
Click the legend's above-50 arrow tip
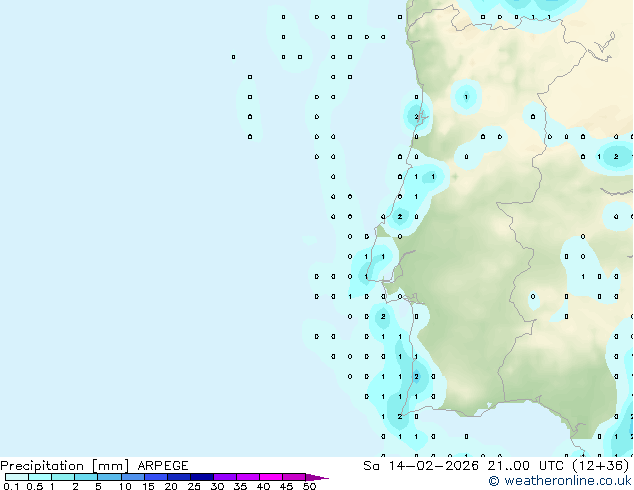pos(317,477)
